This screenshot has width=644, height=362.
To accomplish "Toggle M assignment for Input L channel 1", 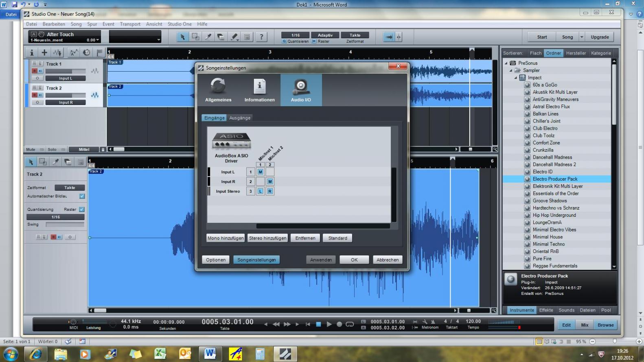I will [x=261, y=172].
